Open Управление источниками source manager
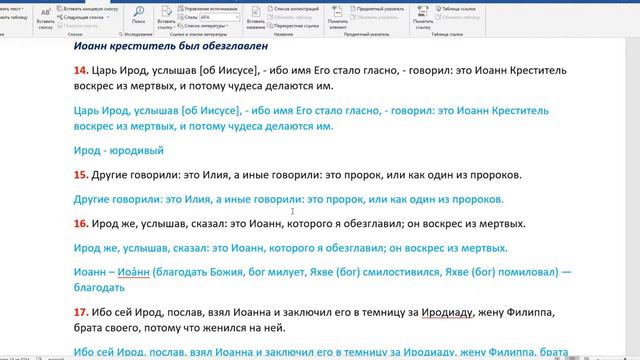 pyautogui.click(x=208, y=9)
